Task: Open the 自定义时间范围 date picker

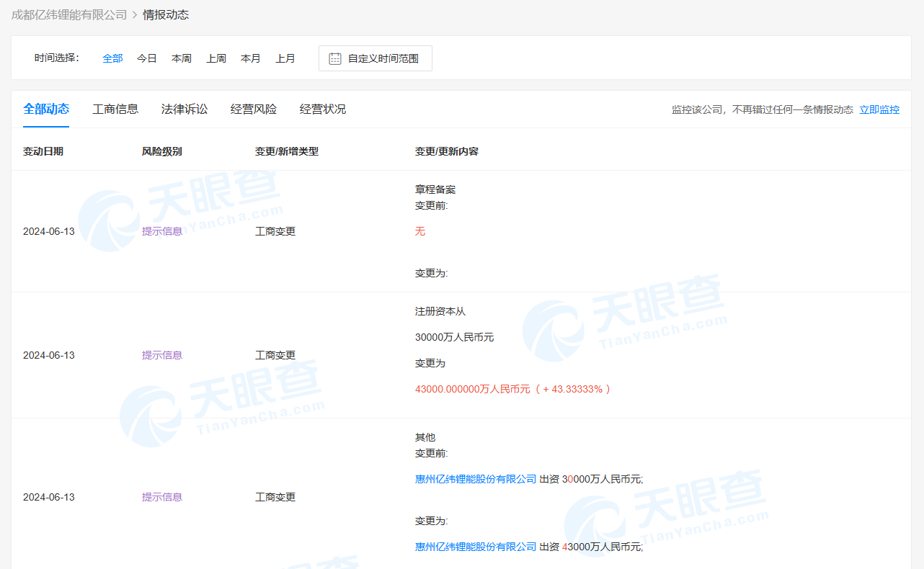Action: pos(376,58)
